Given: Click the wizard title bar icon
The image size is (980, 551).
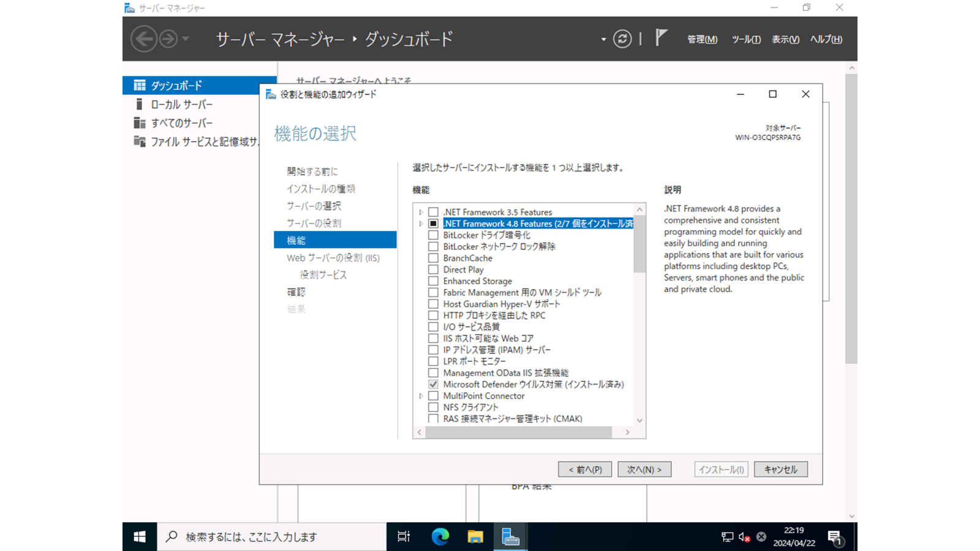Looking at the screenshot, I should pyautogui.click(x=271, y=94).
